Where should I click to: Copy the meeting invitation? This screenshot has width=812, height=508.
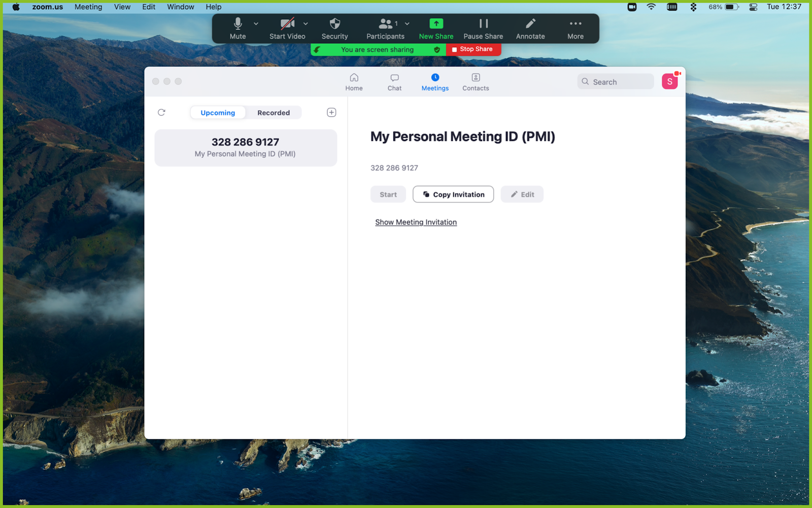[453, 194]
